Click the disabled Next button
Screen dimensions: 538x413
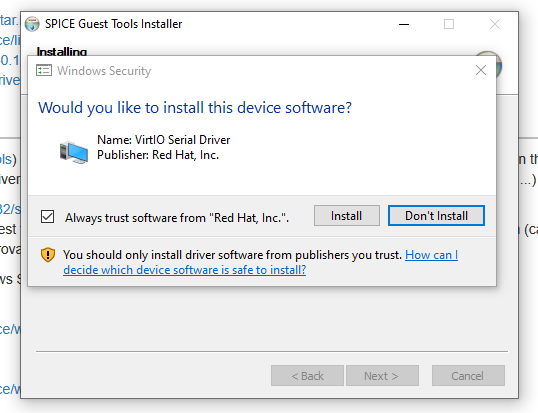382,376
